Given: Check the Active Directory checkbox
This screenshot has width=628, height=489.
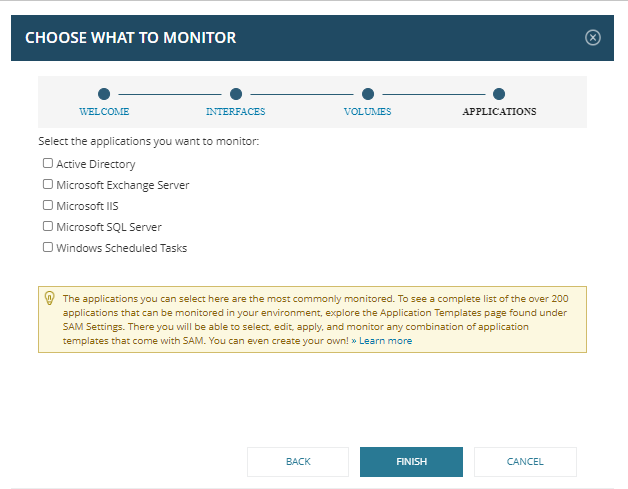Looking at the screenshot, I should click(48, 163).
